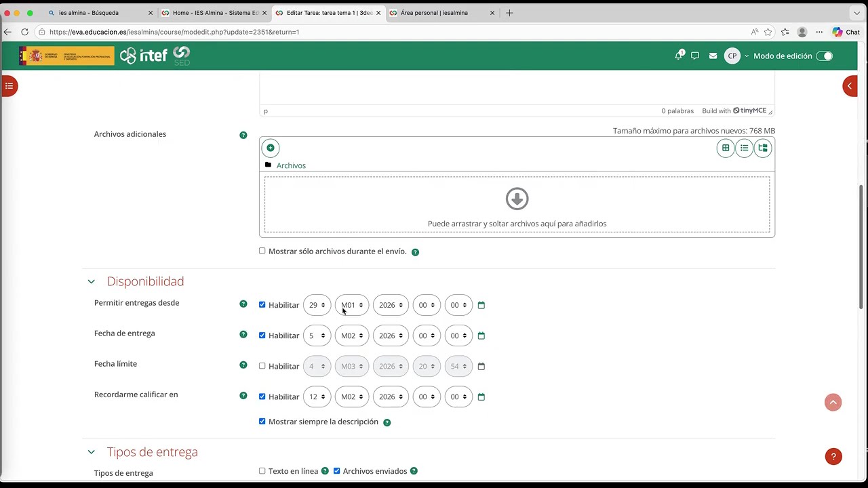Open the block drawer red arrow button

pos(850,86)
